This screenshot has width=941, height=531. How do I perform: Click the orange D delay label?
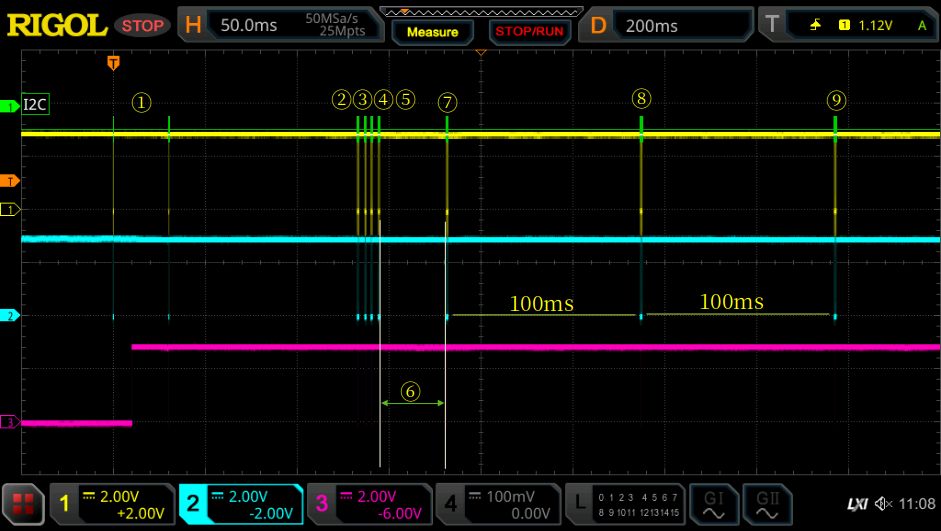pyautogui.click(x=598, y=25)
